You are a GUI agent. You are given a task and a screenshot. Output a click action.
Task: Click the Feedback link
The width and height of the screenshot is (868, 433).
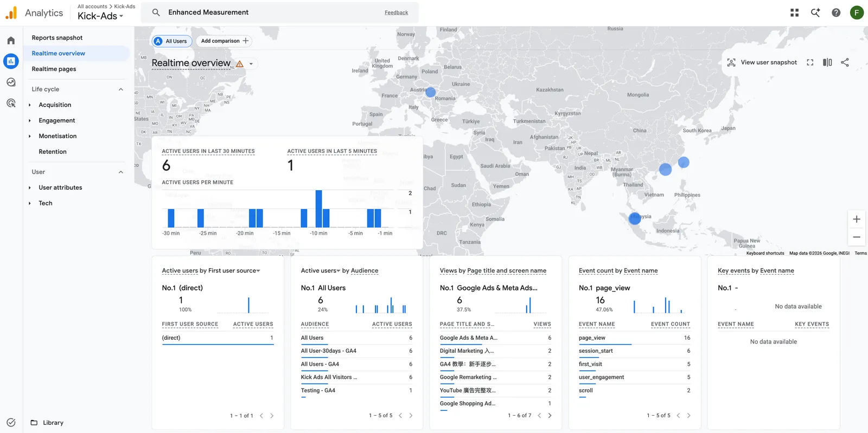[x=396, y=12]
